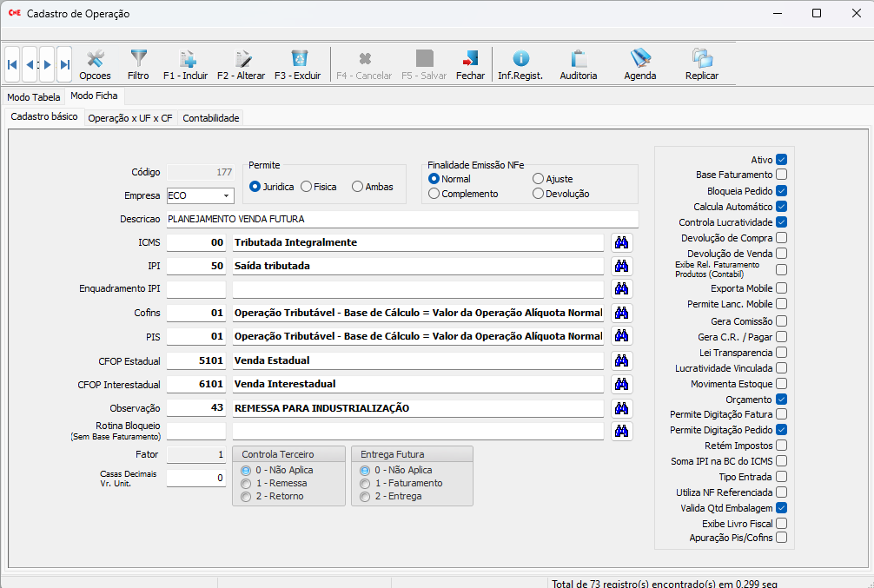
Task: Uncheck the Bloqueia Pedido checkbox
Action: click(x=781, y=191)
